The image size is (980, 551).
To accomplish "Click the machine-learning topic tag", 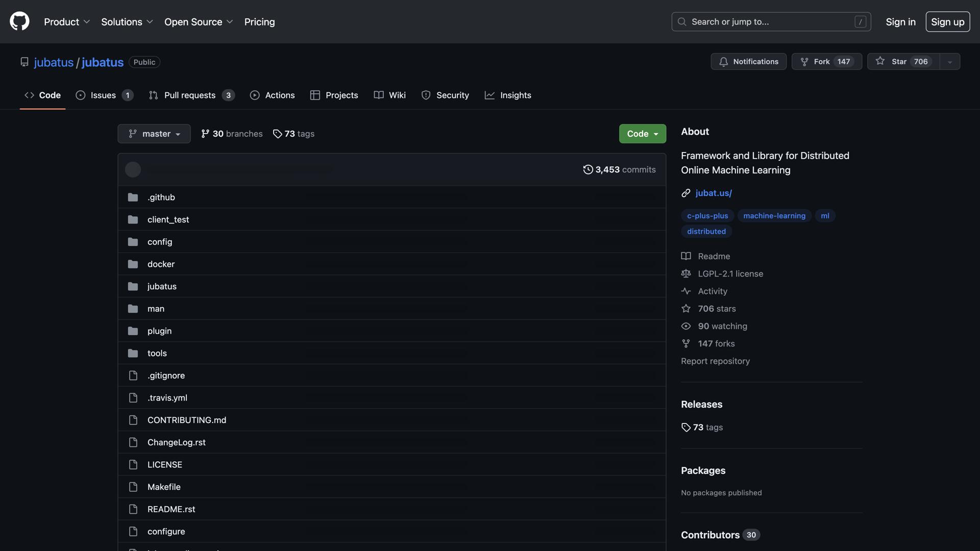I will (x=774, y=216).
